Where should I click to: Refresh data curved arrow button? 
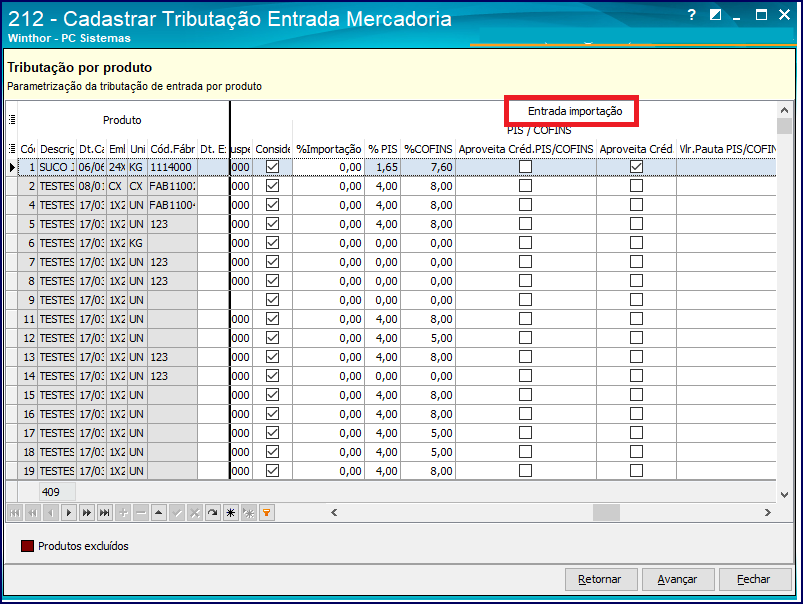click(x=213, y=513)
